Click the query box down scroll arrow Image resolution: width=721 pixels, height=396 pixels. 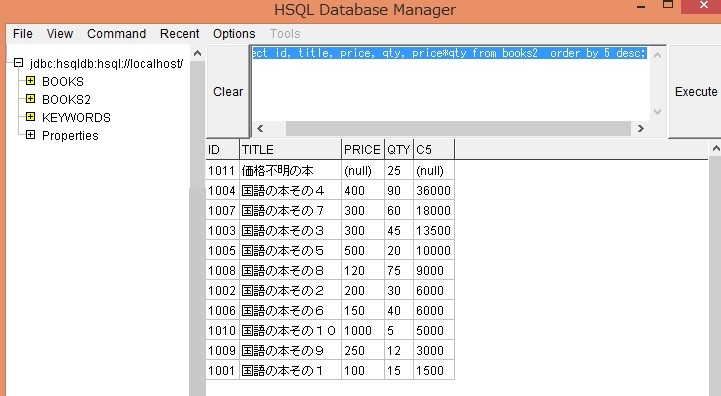tap(658, 112)
